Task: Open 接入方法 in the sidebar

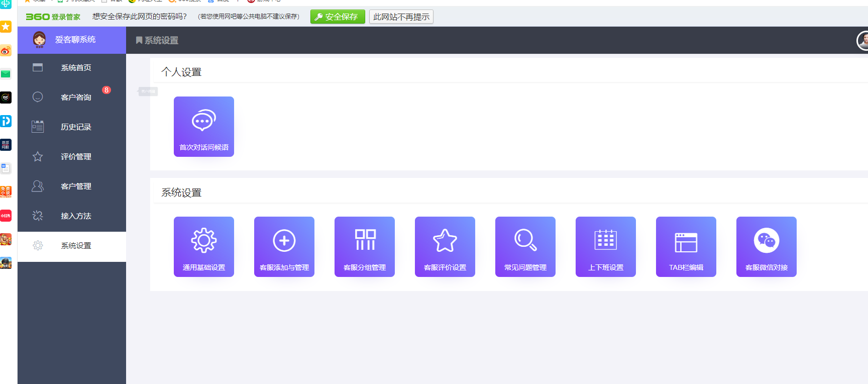Action: [x=75, y=216]
